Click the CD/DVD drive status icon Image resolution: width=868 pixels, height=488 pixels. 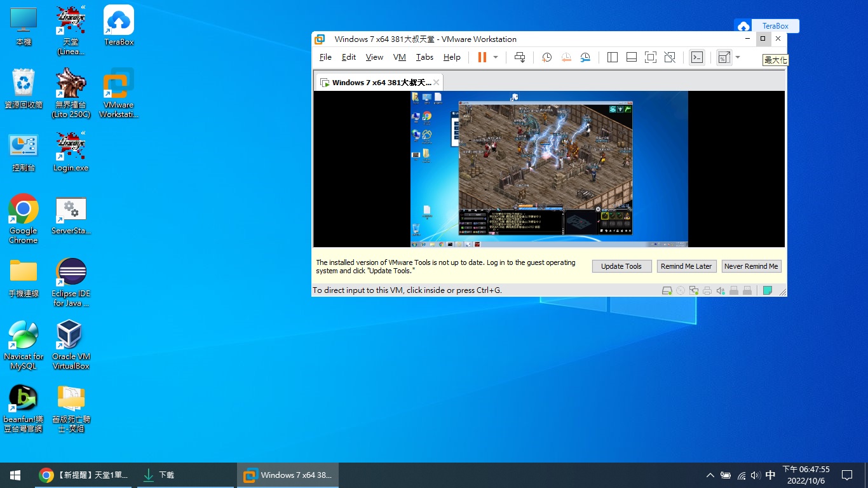click(681, 290)
